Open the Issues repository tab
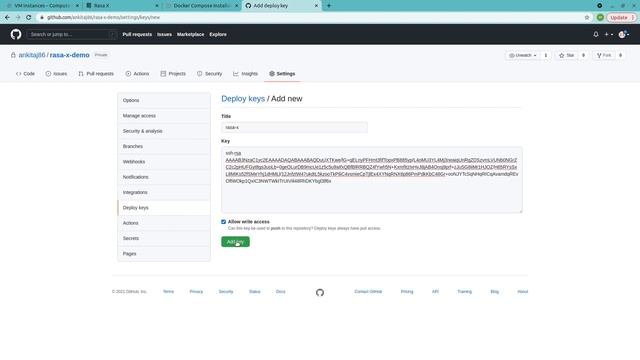The width and height of the screenshot is (640, 360). (x=56, y=74)
